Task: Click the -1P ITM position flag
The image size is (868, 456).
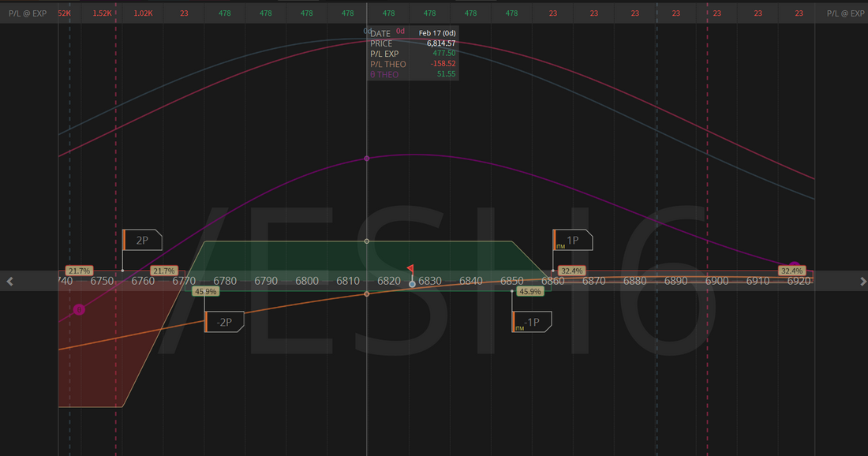Action: pyautogui.click(x=533, y=321)
